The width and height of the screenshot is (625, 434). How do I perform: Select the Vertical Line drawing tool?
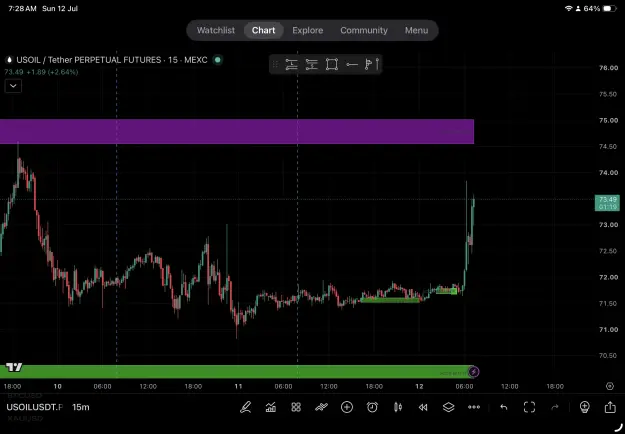click(377, 65)
